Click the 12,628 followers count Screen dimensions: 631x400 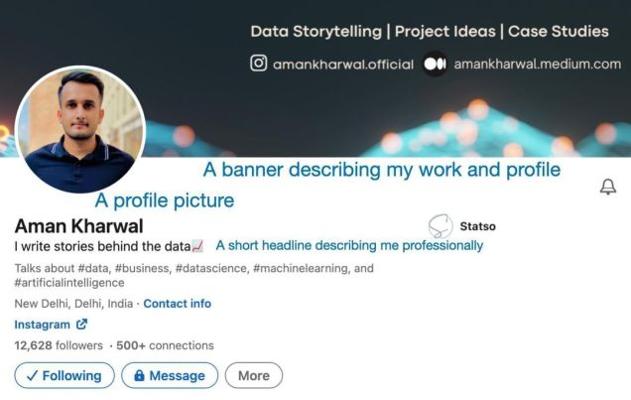click(58, 345)
